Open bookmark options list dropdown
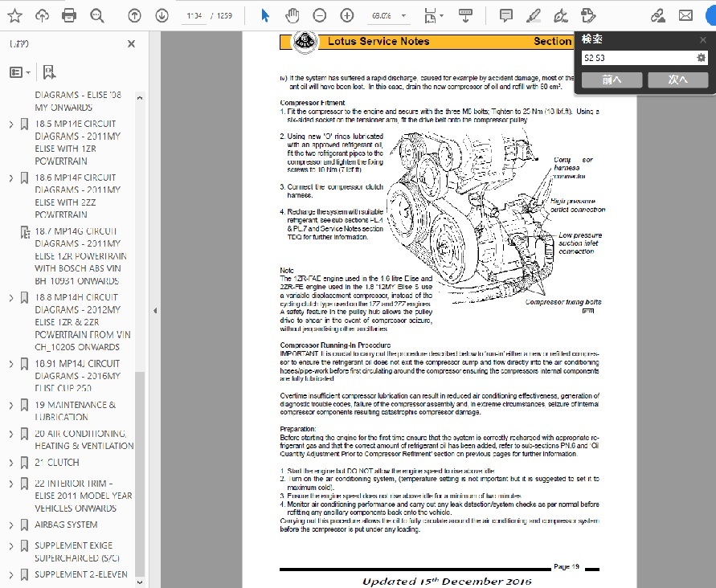 click(x=20, y=72)
